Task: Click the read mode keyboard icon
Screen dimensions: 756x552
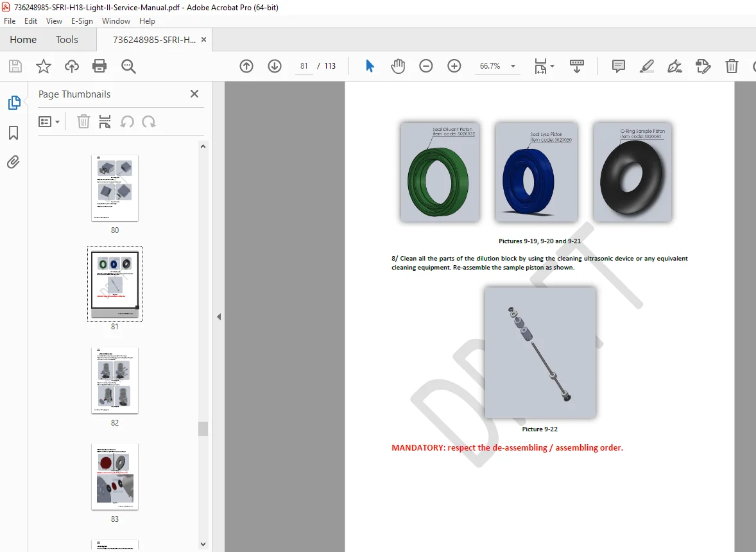Action: coord(577,66)
